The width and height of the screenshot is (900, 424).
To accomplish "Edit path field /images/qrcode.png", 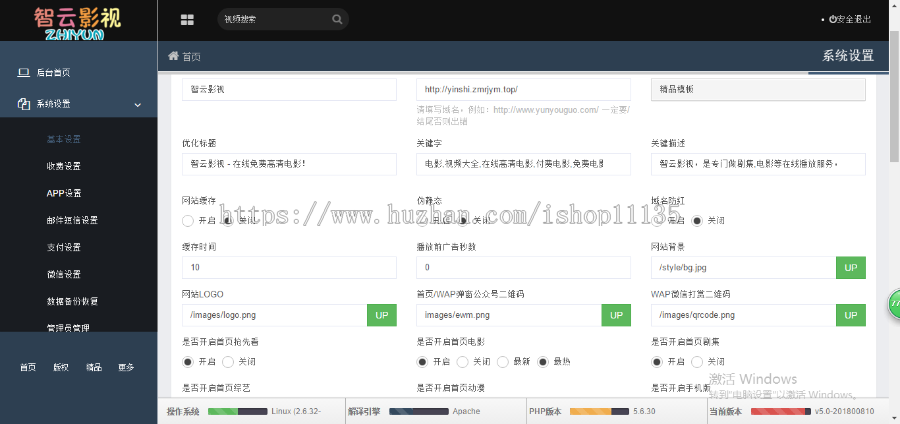I will (x=744, y=316).
